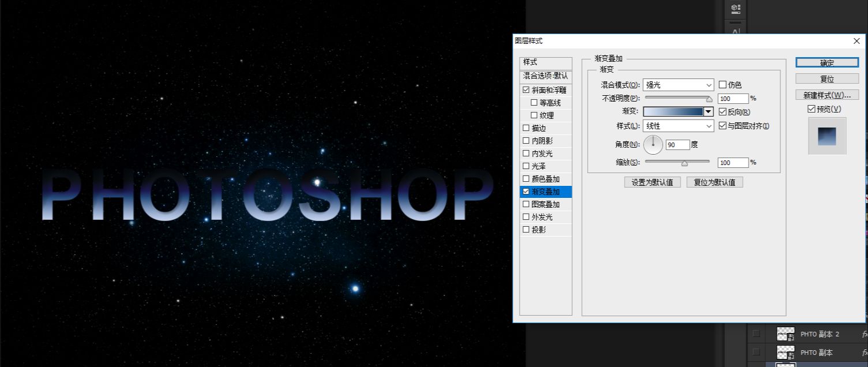Viewport: 868px width, 367px height.
Task: Click the 复位 button
Action: click(x=827, y=78)
